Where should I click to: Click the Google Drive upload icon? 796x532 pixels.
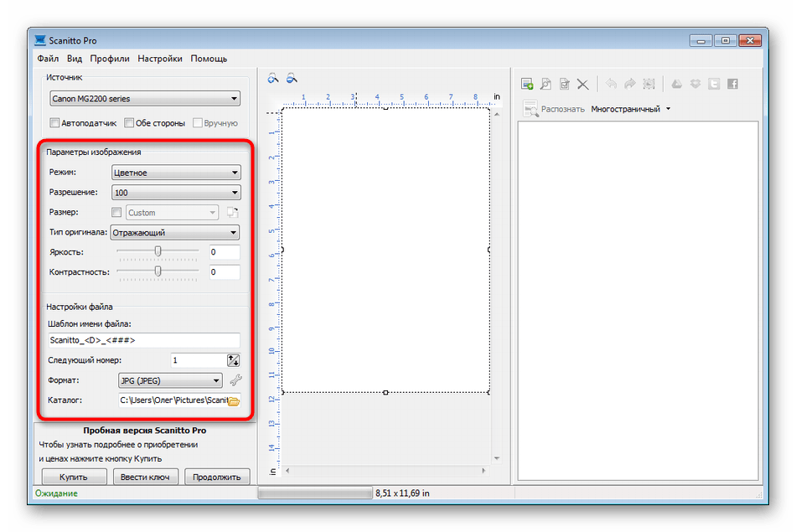tap(677, 84)
